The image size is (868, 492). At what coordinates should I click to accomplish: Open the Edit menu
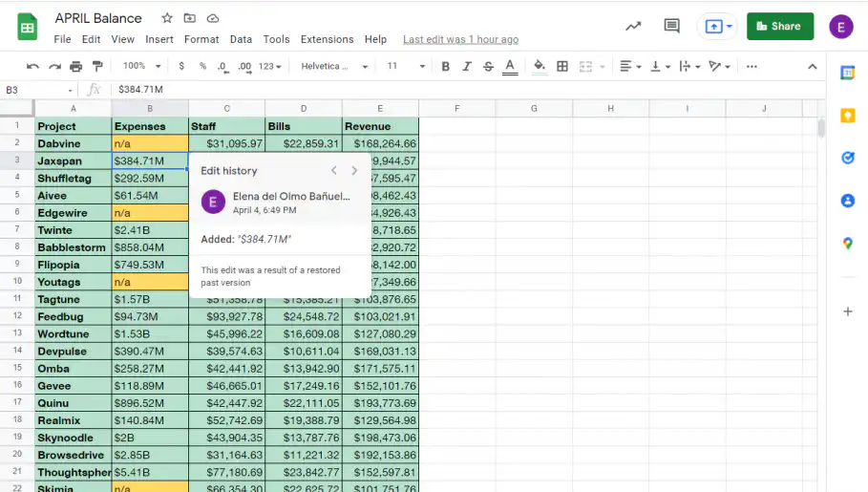(x=91, y=39)
